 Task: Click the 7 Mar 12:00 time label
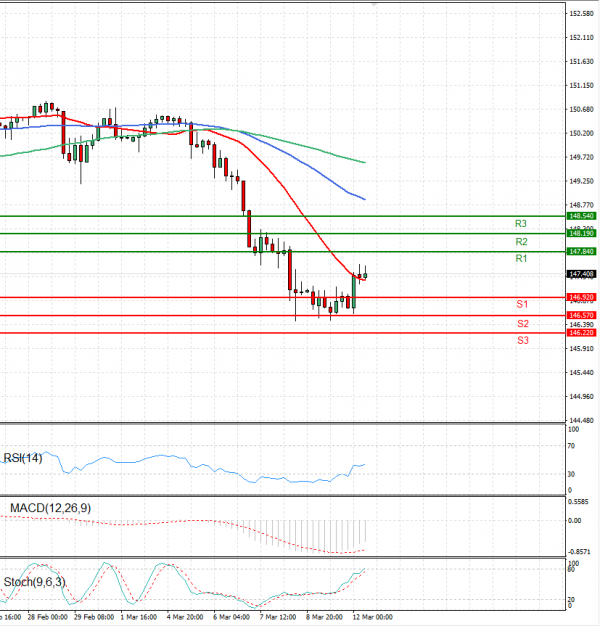point(278,617)
